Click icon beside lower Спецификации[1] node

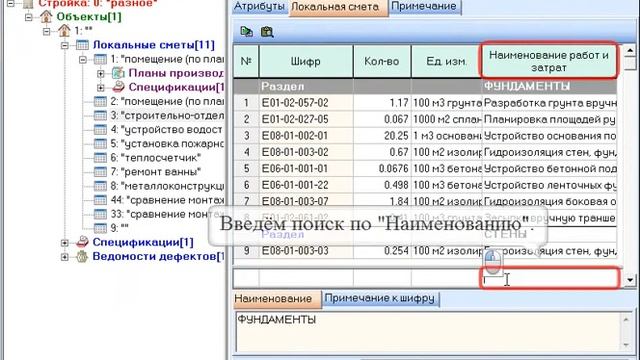tap(82, 242)
